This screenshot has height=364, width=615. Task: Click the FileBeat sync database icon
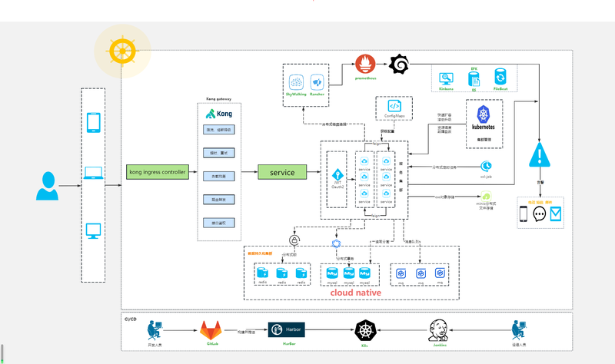[500, 78]
